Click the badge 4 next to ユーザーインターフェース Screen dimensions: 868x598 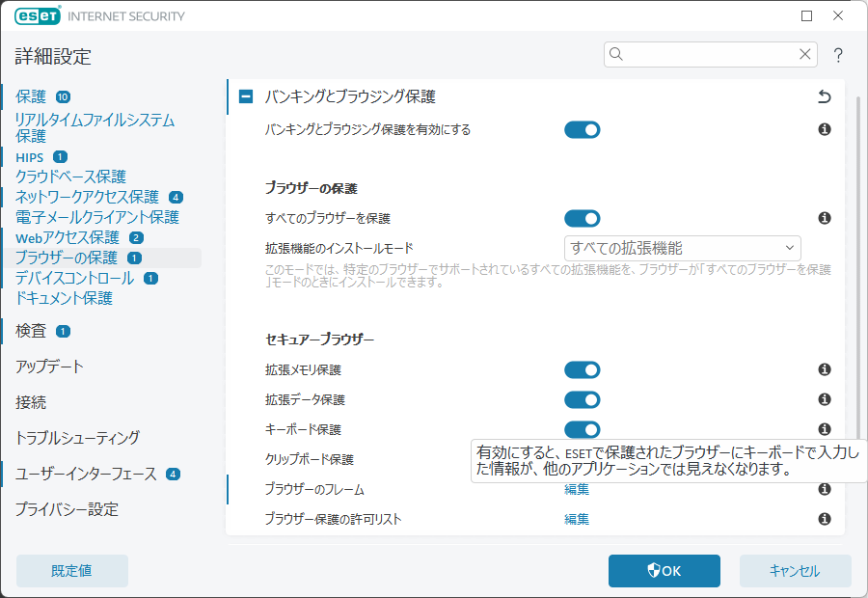tap(173, 474)
